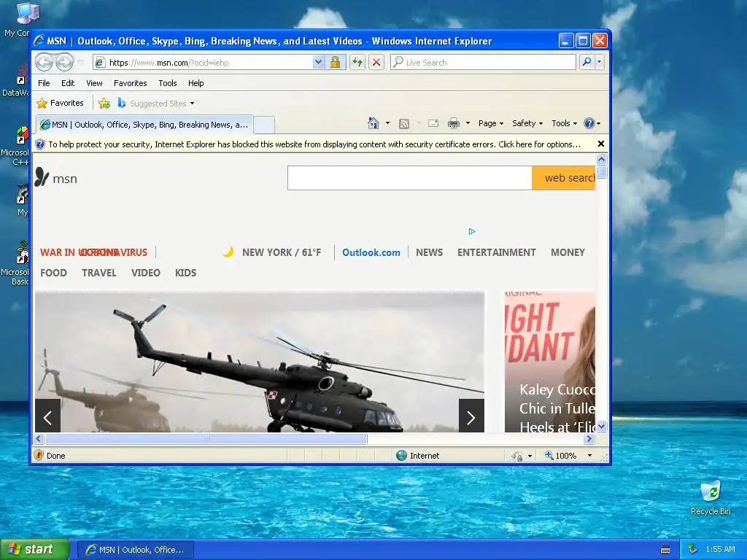Click the helicopter headline image

click(260, 362)
